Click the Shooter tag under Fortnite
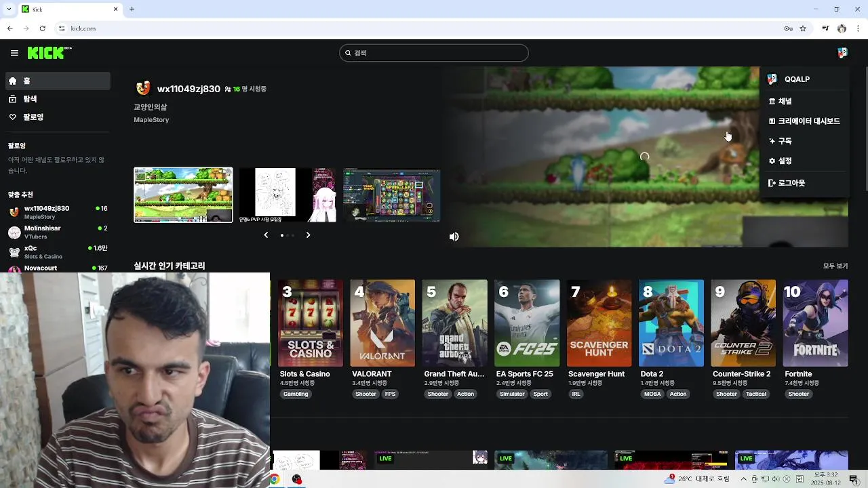This screenshot has height=488, width=868. [x=799, y=394]
